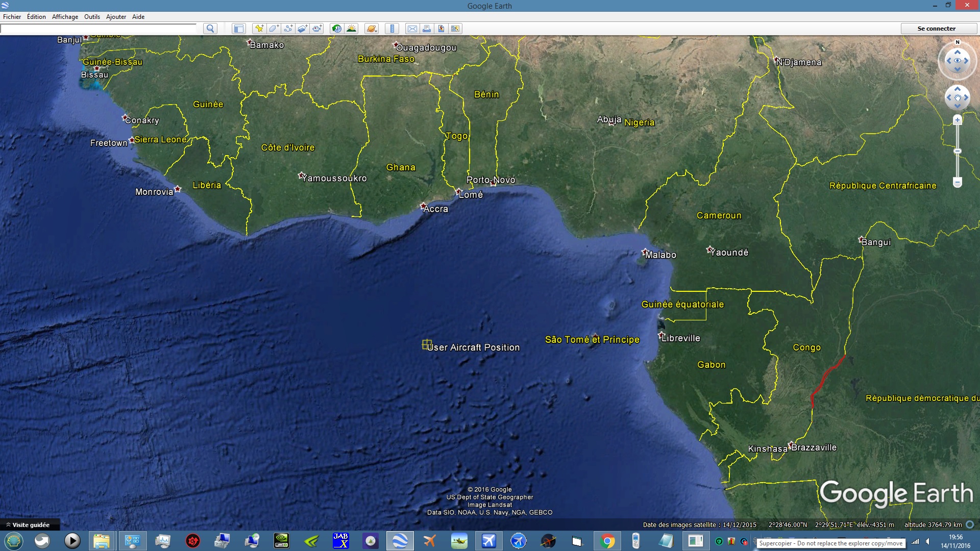This screenshot has width=980, height=551.
Task: Focus the search input field
Action: (99, 29)
